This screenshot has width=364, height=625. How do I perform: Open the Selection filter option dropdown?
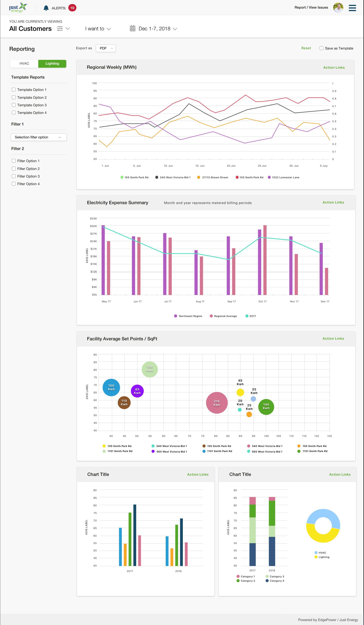coord(39,137)
